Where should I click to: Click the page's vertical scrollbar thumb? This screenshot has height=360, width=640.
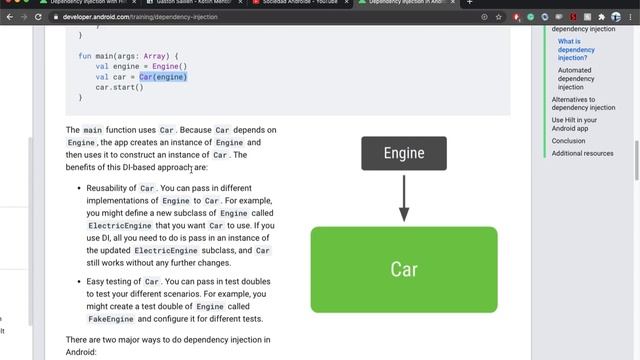636,160
